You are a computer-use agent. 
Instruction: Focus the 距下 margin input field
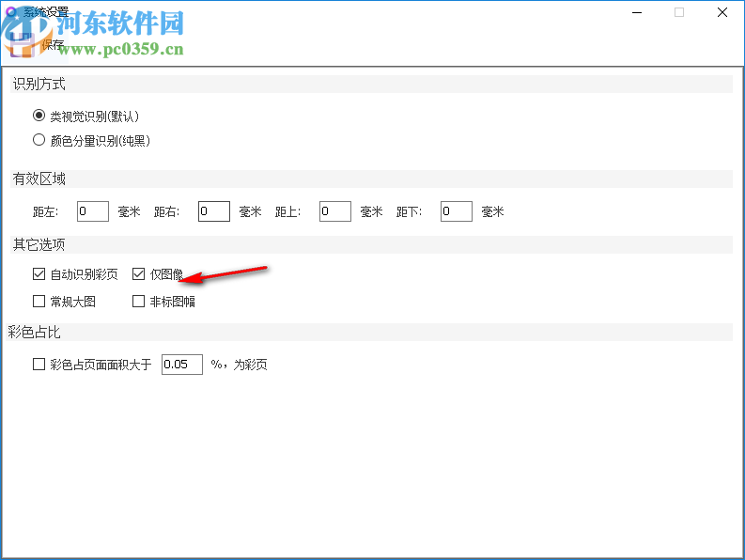pos(457,211)
